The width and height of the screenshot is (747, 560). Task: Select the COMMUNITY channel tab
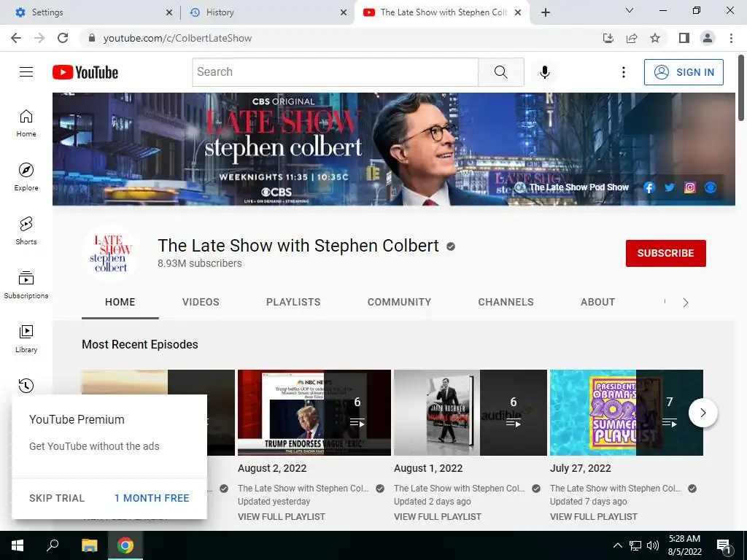(x=399, y=302)
